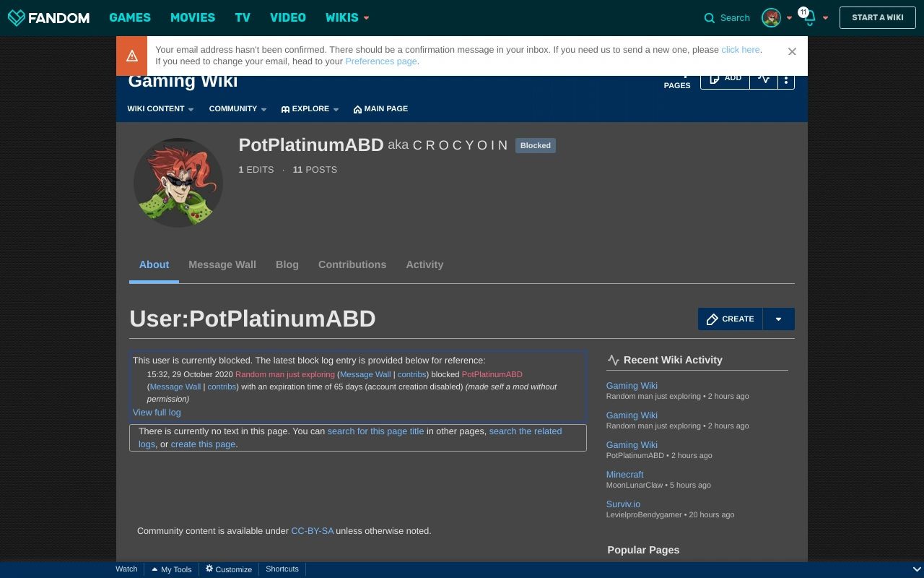
Task: Open EXPLORE dropdown menu
Action: click(310, 108)
